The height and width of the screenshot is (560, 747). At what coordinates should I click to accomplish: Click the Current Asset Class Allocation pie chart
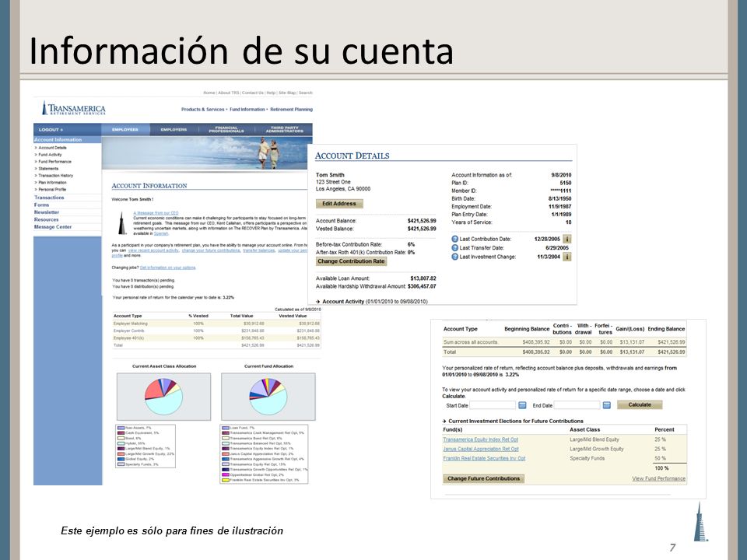pos(163,396)
